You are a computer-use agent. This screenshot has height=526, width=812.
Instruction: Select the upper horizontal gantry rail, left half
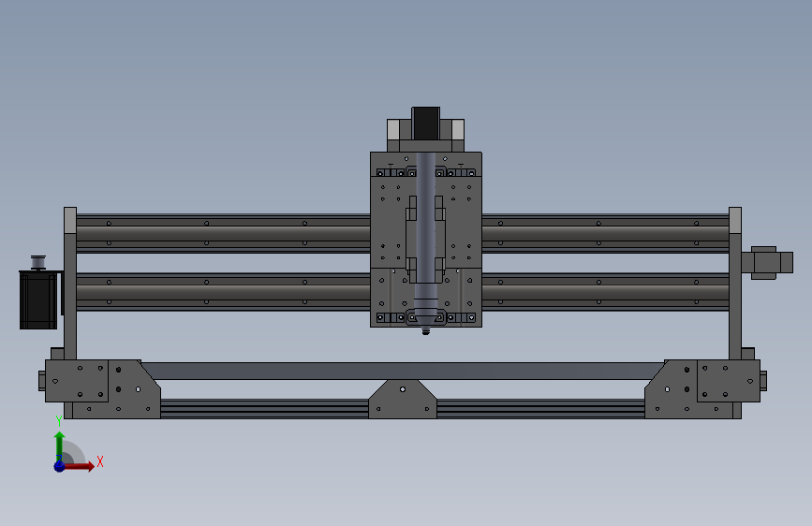223,233
